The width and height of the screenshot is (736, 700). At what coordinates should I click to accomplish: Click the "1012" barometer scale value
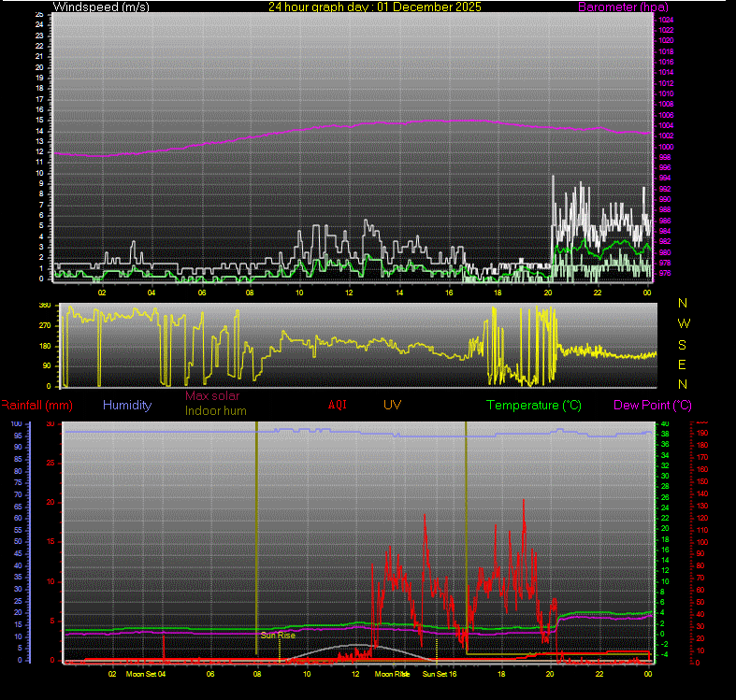click(x=666, y=83)
